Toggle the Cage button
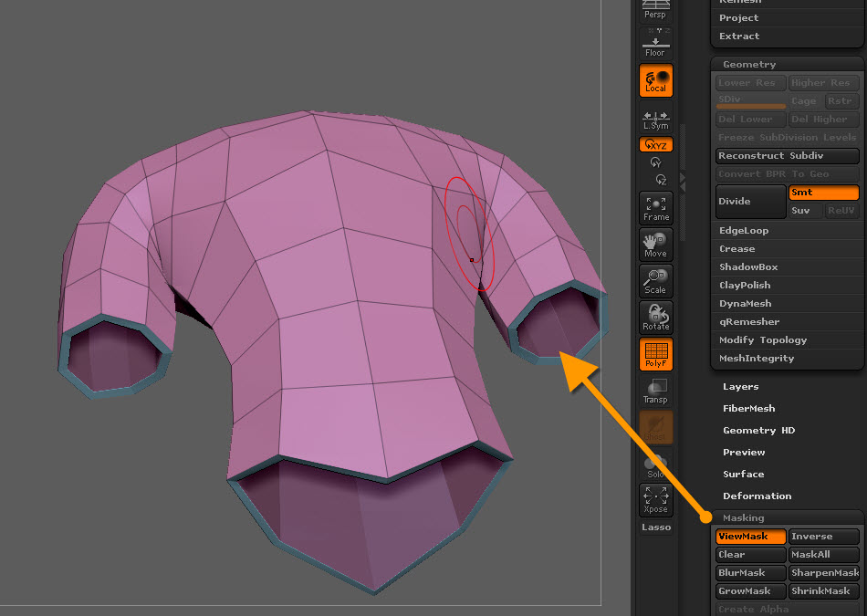The width and height of the screenshot is (867, 616). tap(805, 101)
